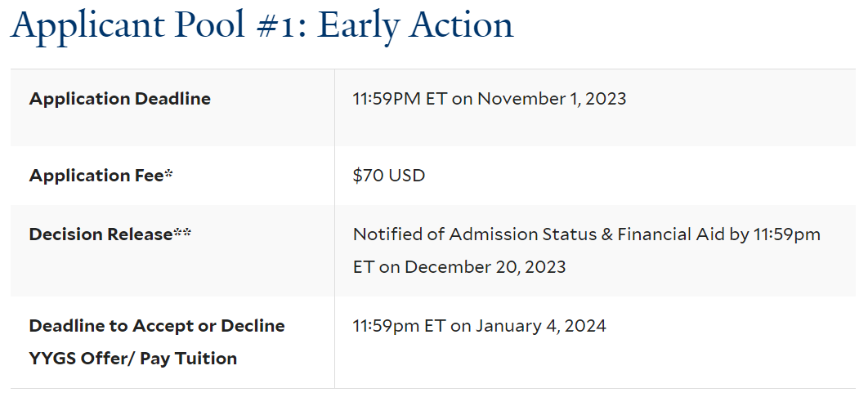Click the double asterisk after Decision Release
Viewport: 868px width, 397px height.
point(183,233)
